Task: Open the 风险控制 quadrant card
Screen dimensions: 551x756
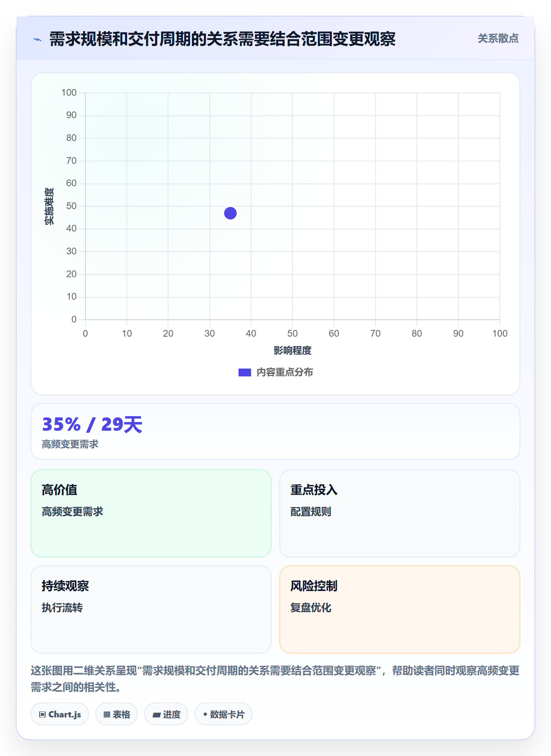Action: tap(399, 609)
